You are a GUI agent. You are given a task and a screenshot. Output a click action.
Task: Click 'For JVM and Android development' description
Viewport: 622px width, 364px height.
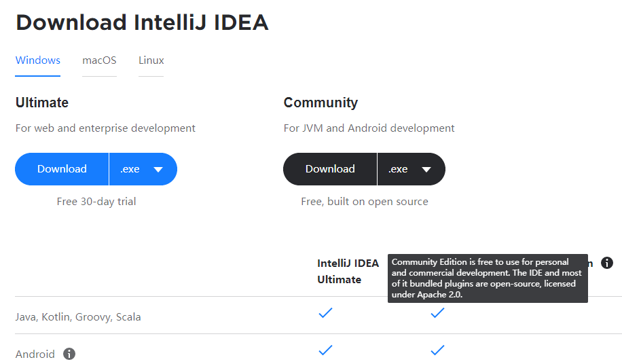(x=369, y=128)
